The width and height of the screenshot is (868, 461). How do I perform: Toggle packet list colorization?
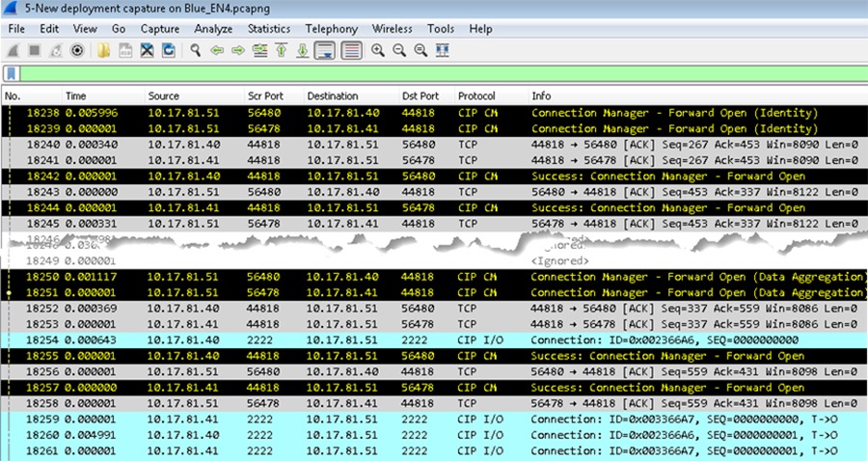(x=351, y=51)
